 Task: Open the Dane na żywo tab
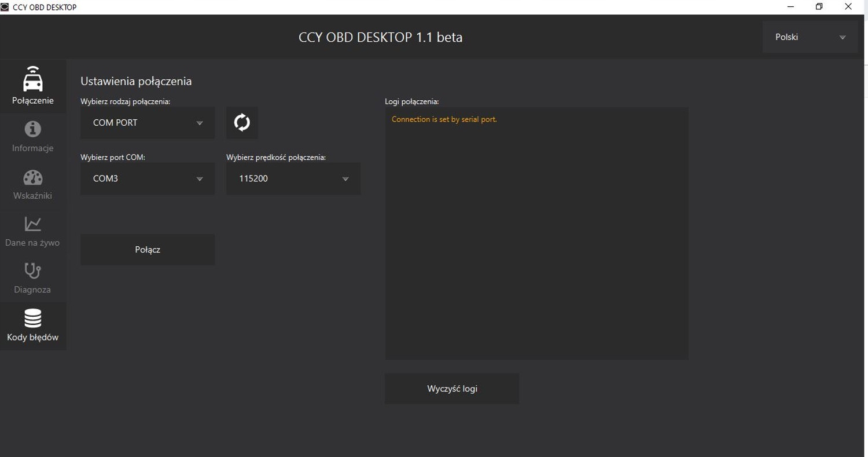33,231
